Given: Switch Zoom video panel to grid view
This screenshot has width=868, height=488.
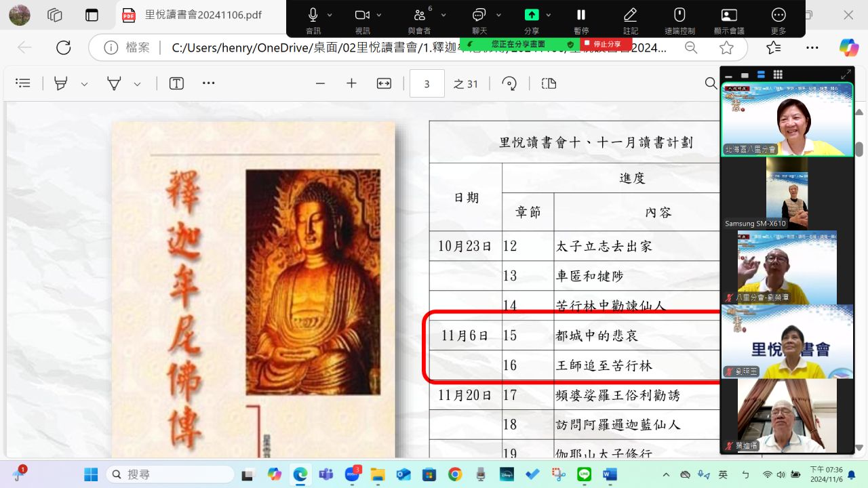Looking at the screenshot, I should pyautogui.click(x=778, y=75).
